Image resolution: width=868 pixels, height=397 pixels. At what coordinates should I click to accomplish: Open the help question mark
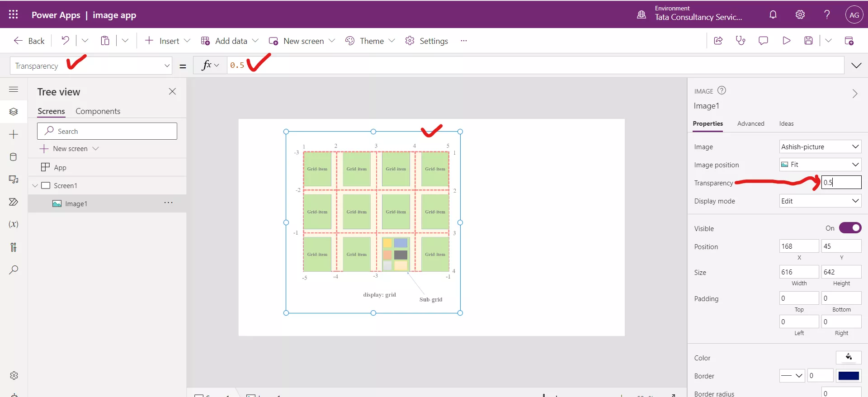tap(827, 14)
